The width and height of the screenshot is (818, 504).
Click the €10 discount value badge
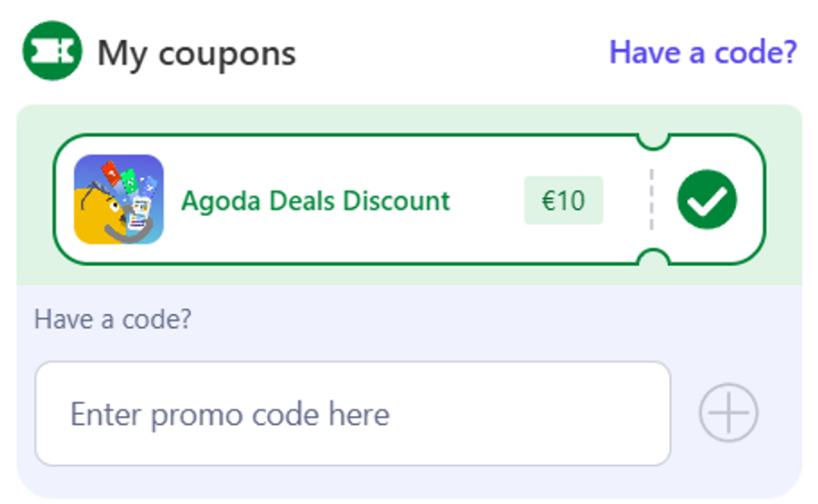tap(563, 200)
